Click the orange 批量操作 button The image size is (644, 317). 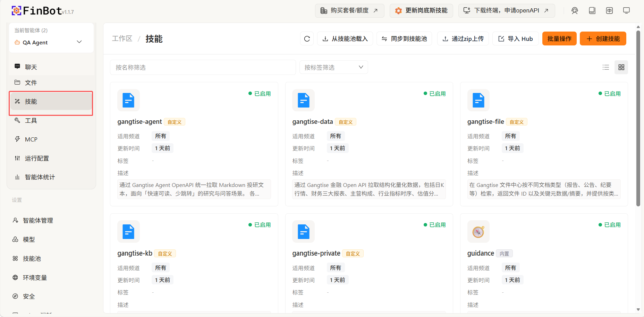click(559, 38)
